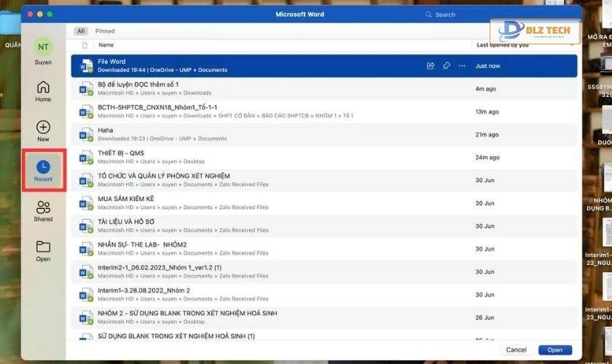612x364 pixels.
Task: Switch to the Pinned tab
Action: [x=105, y=31]
